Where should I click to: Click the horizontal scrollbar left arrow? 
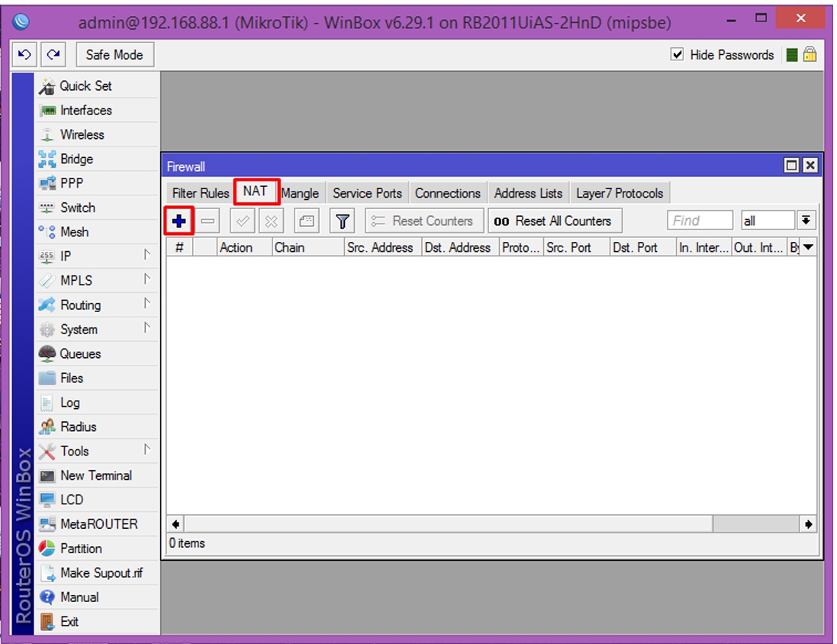(175, 524)
